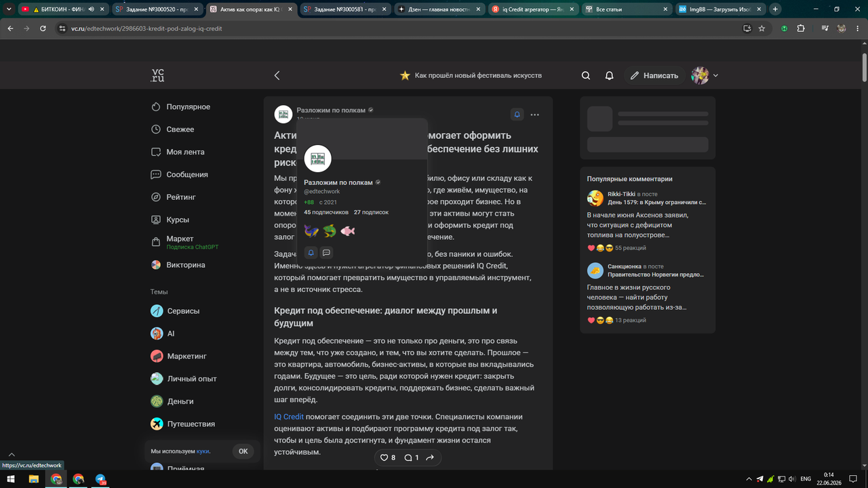The height and width of the screenshot is (488, 868).
Task: Open the куки policy link
Action: (x=203, y=451)
